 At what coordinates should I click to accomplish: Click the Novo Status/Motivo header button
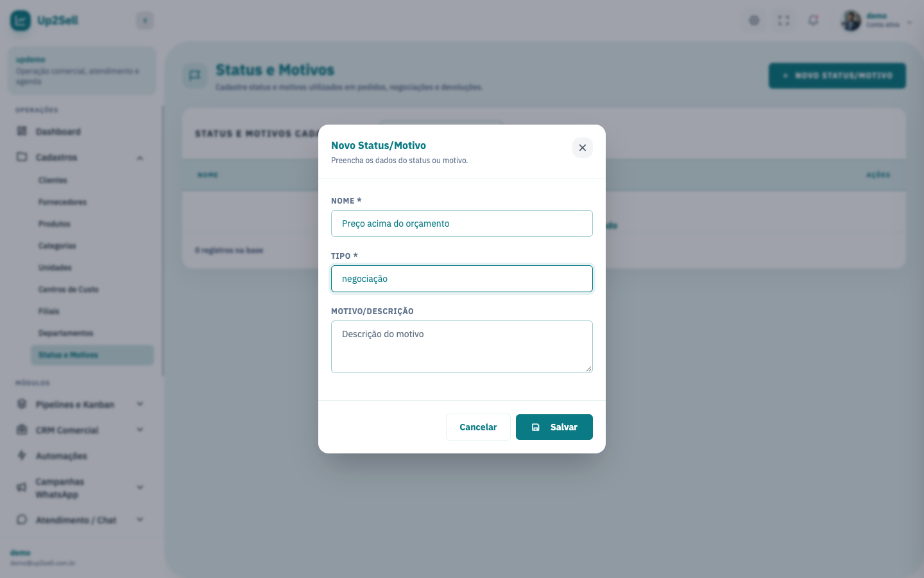837,76
